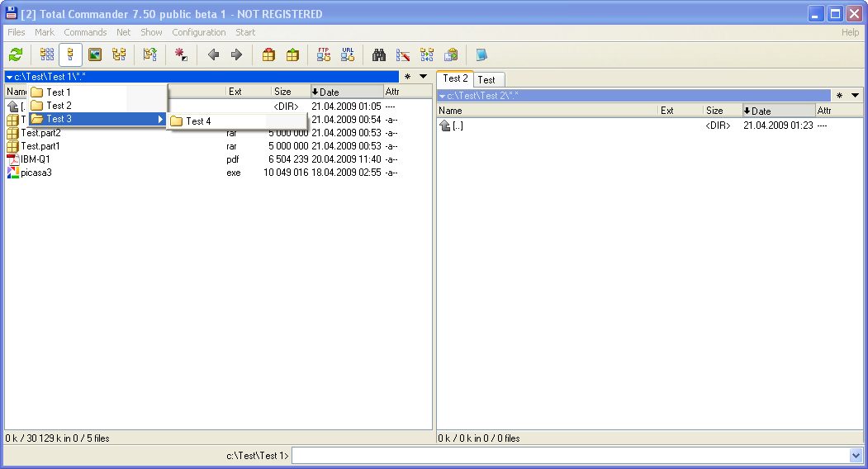Sort left panel by Ext column
The width and height of the screenshot is (868, 469).
248,92
